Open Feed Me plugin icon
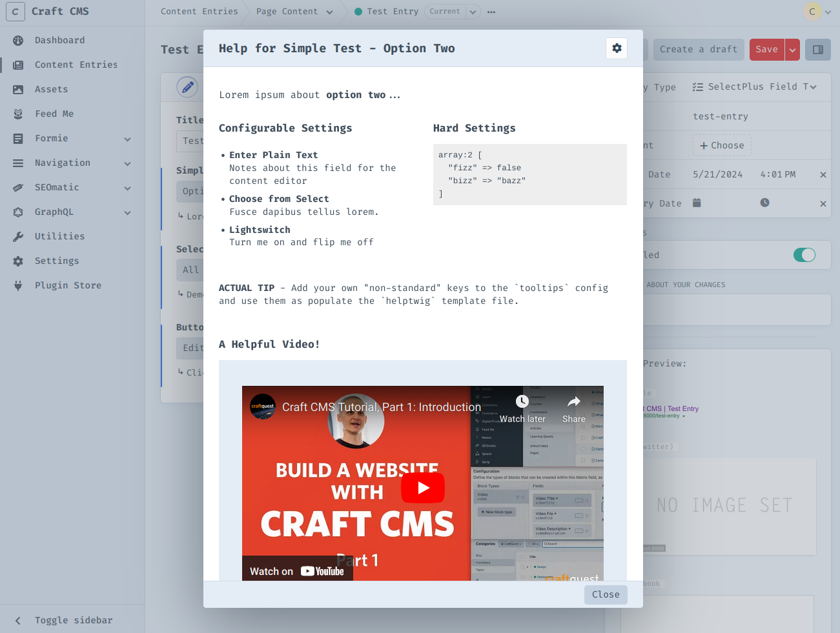The height and width of the screenshot is (633, 840). [x=18, y=114]
